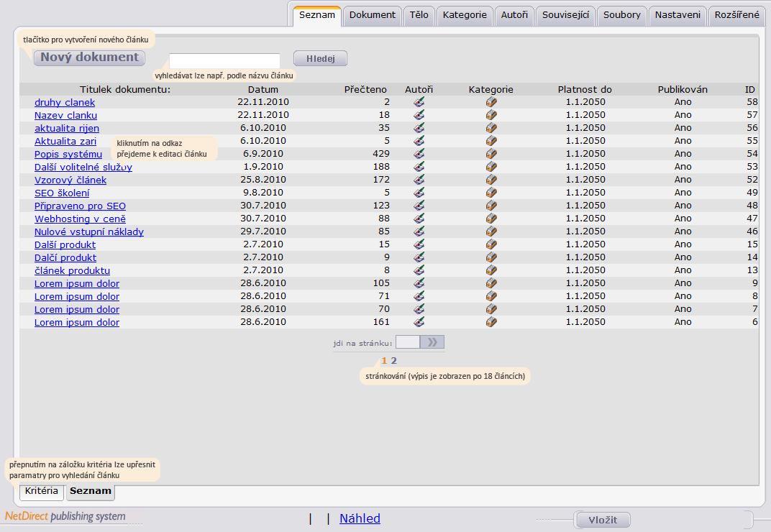Switch to the Kritéria bottom tab
771x532 pixels.
coord(41,491)
